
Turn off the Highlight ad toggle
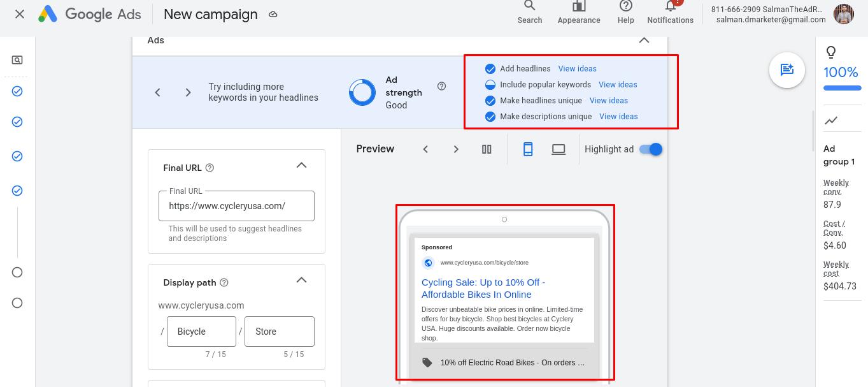(x=651, y=149)
